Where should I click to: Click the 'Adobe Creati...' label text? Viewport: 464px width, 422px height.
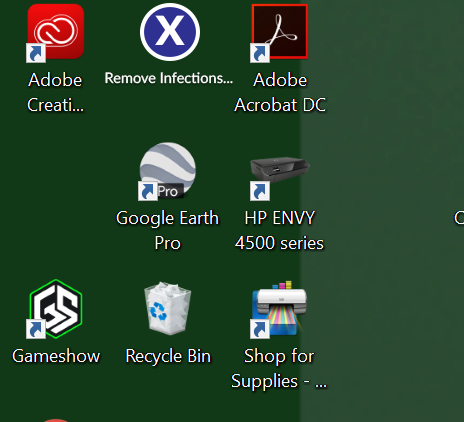click(55, 92)
